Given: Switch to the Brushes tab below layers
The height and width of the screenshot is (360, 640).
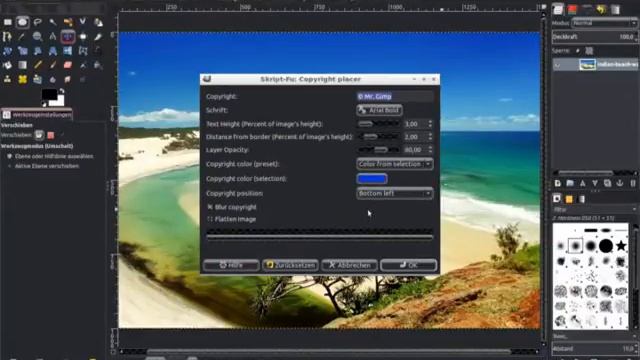Looking at the screenshot, I should (x=557, y=199).
